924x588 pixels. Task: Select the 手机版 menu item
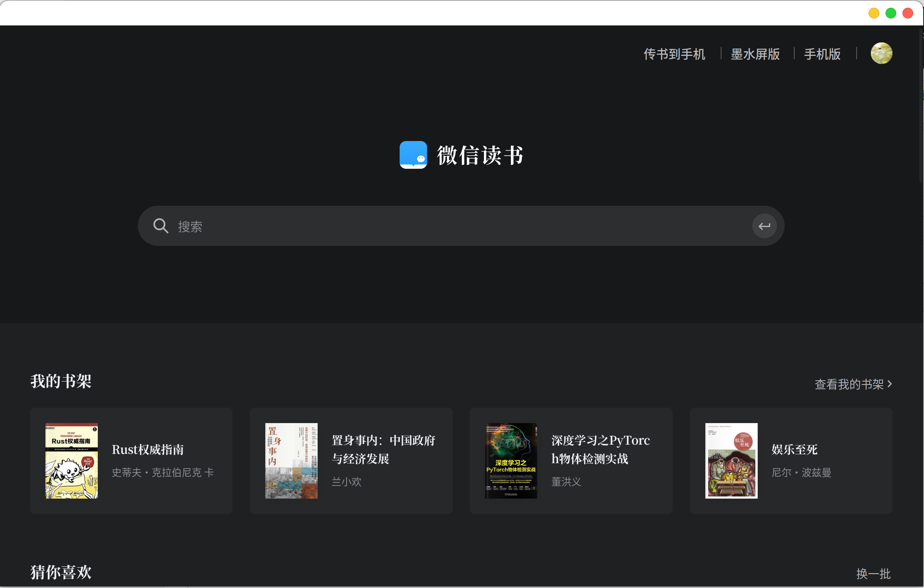tap(822, 54)
